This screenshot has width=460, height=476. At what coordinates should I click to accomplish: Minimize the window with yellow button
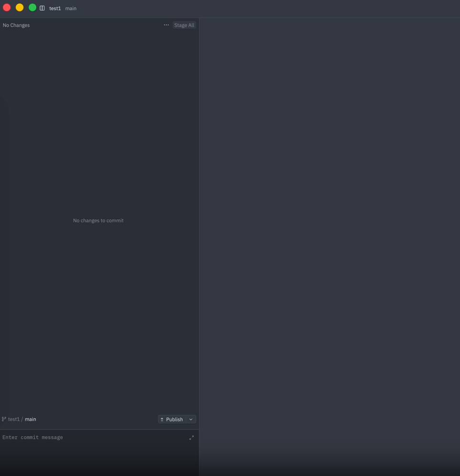[20, 8]
